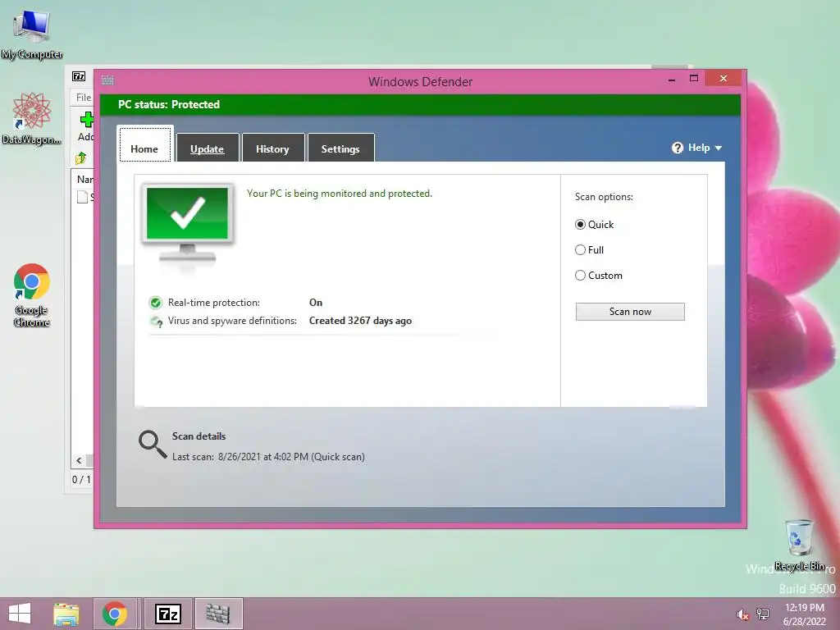The width and height of the screenshot is (840, 630).
Task: Select the Full scan option
Action: coord(589,249)
